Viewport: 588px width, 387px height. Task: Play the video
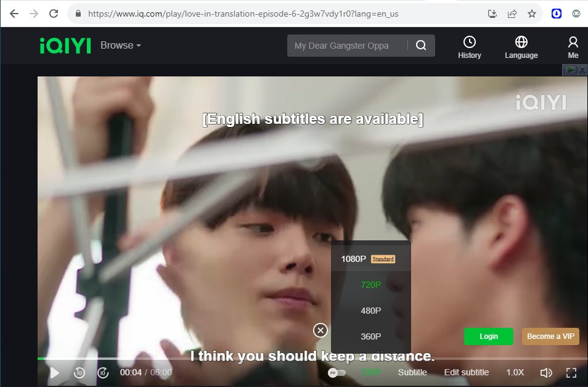tap(55, 372)
